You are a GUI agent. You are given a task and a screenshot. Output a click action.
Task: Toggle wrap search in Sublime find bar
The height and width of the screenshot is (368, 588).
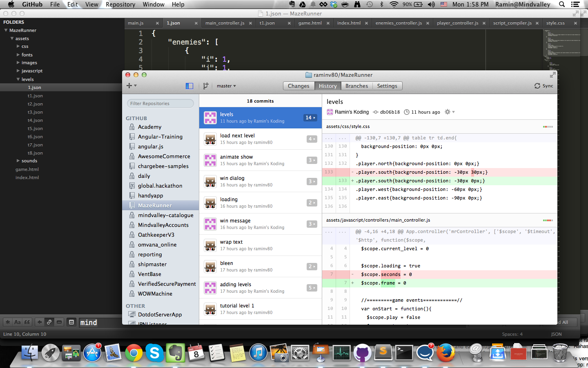pos(49,322)
